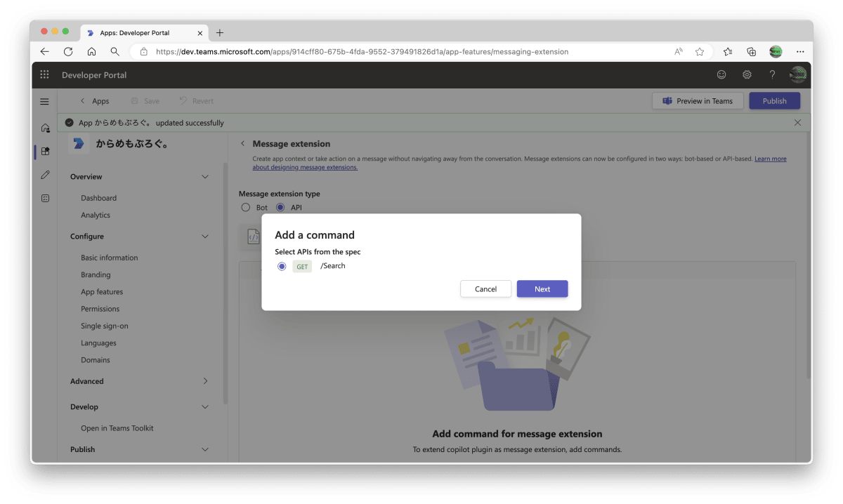Open the feedback smiley icon
Image resolution: width=843 pixels, height=504 pixels.
click(x=721, y=74)
